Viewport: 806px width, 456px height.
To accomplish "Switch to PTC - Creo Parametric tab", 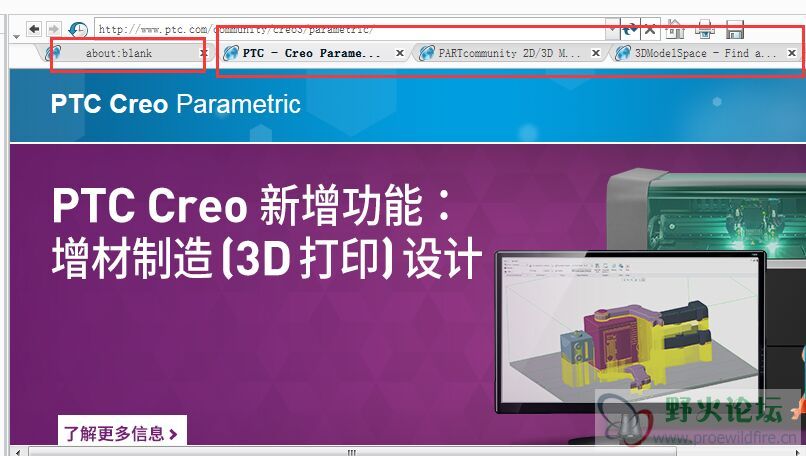I will 312,53.
